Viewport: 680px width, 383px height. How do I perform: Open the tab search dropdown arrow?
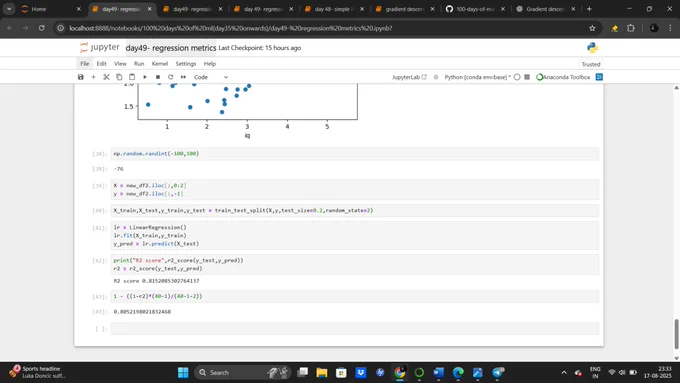[x=9, y=9]
